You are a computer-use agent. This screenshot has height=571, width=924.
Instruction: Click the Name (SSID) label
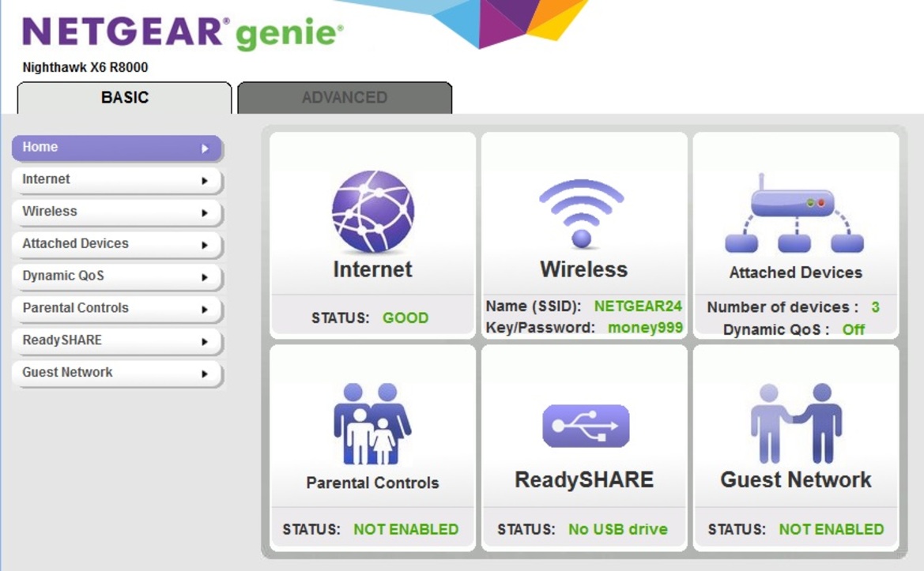534,306
